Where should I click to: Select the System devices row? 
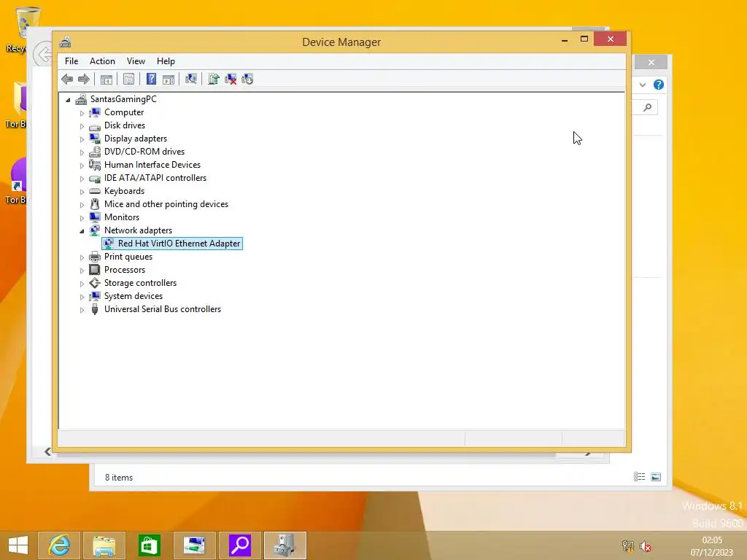click(125, 296)
